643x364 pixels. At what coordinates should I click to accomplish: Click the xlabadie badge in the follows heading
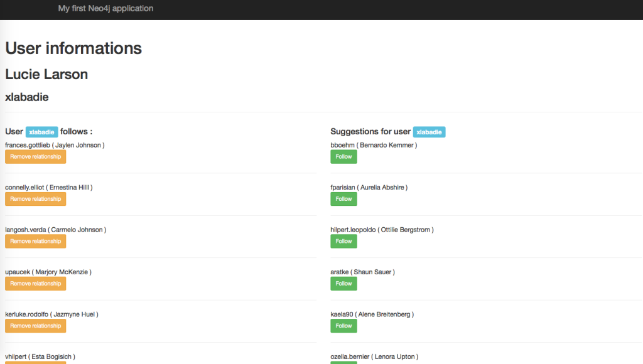[x=41, y=132]
